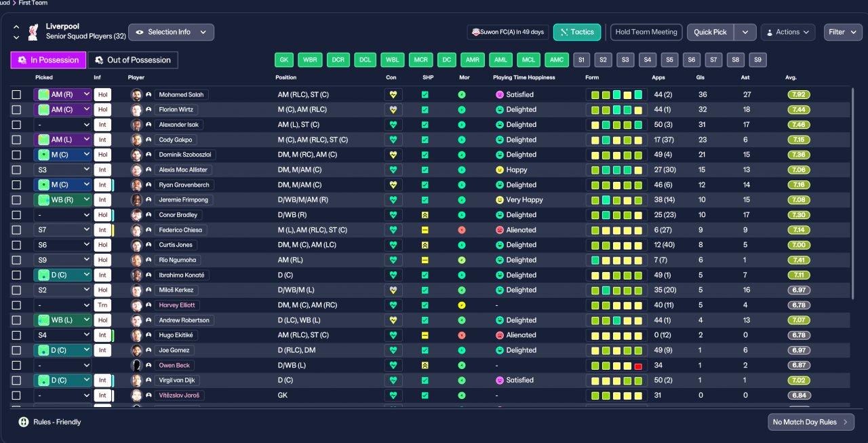Click Cody Gakpo's condition heart icon
868x443 pixels.
pos(393,140)
